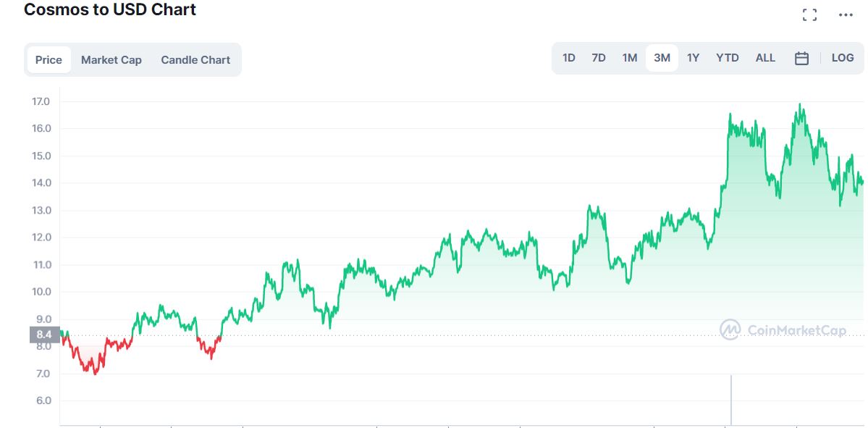Click the 11.0 y-axis label
Viewport: 868px width, 428px height.
pyautogui.click(x=41, y=264)
